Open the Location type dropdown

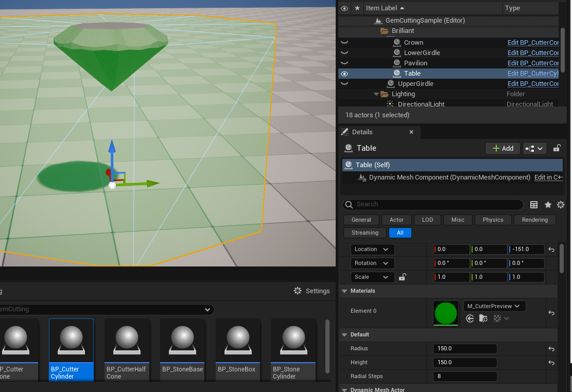tap(372, 250)
